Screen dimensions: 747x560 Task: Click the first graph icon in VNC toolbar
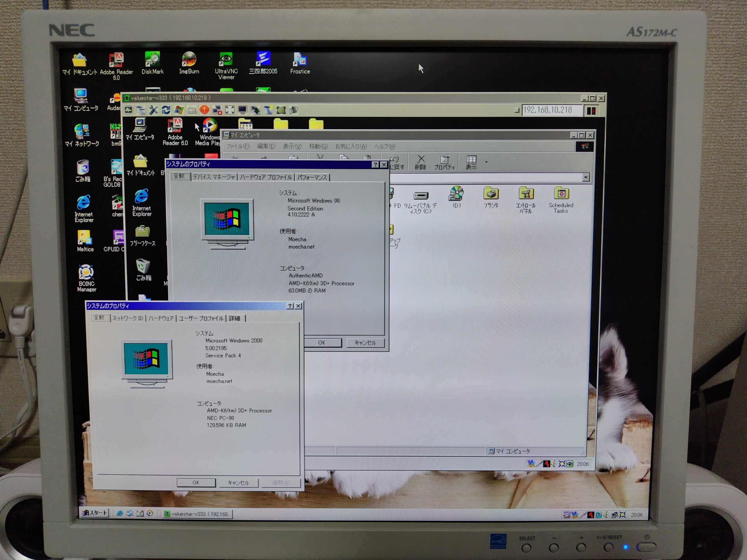[x=128, y=110]
